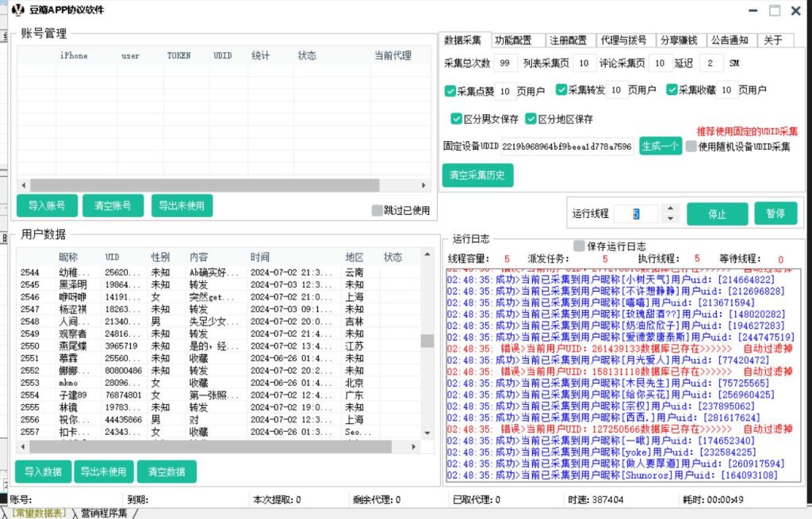
Task: Click the 固定设备UDID input field
Action: 568,147
